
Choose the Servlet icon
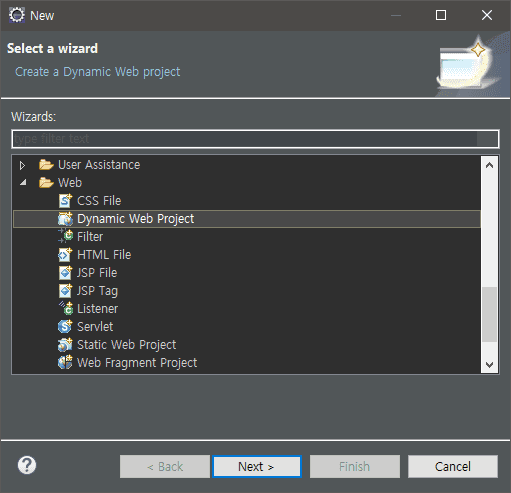pyautogui.click(x=65, y=326)
